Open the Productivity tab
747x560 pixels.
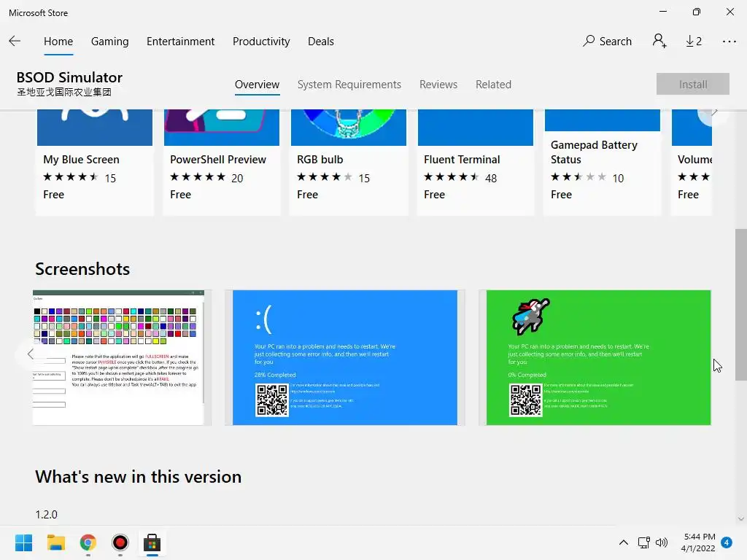tap(261, 42)
